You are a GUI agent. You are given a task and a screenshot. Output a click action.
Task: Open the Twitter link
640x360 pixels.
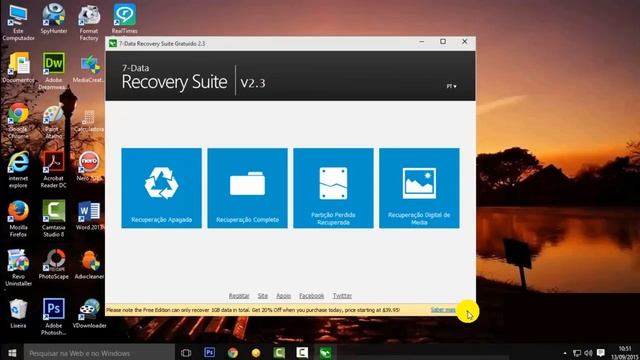[342, 296]
